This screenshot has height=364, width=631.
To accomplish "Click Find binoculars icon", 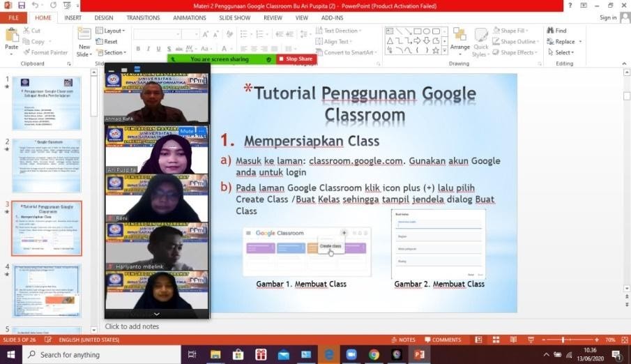I will [x=556, y=31].
